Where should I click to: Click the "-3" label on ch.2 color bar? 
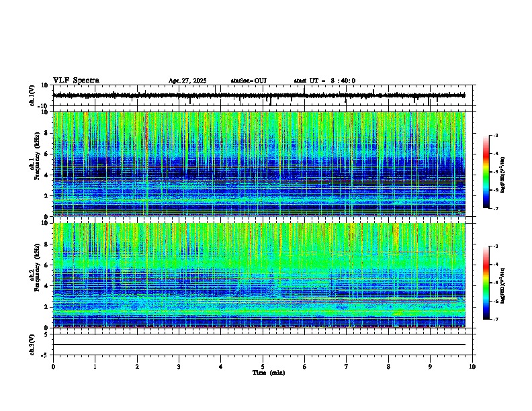point(495,246)
